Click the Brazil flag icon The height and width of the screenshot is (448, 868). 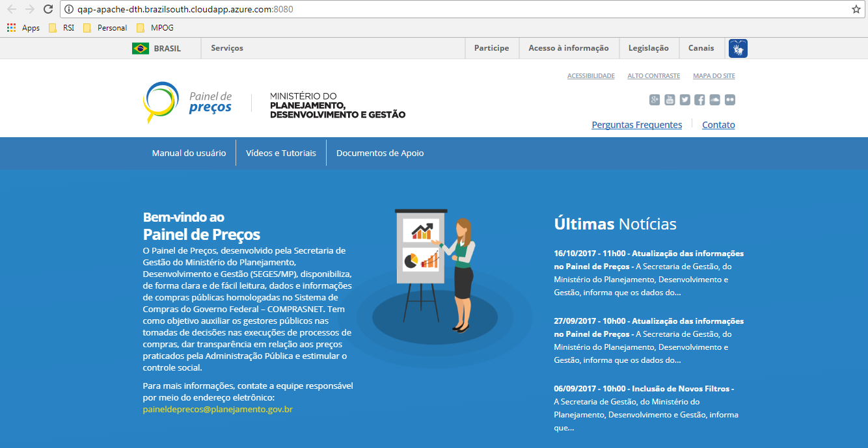click(x=141, y=48)
